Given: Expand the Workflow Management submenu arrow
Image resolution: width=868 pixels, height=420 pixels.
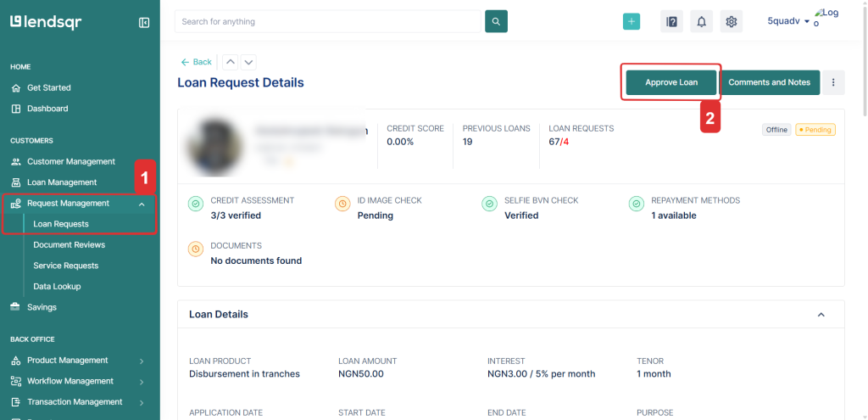Looking at the screenshot, I should pos(142,382).
